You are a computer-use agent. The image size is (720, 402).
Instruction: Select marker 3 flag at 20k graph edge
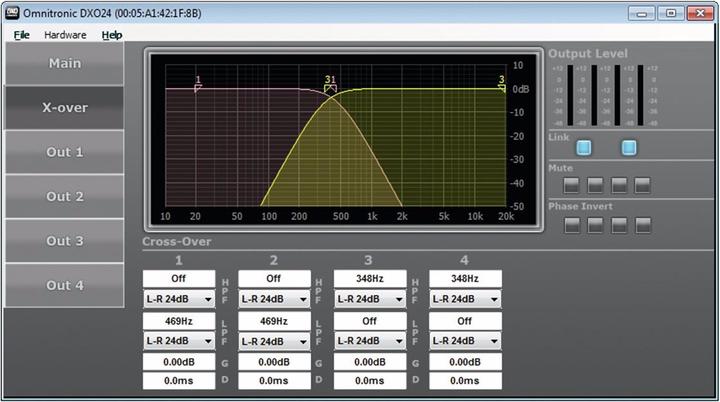[502, 84]
